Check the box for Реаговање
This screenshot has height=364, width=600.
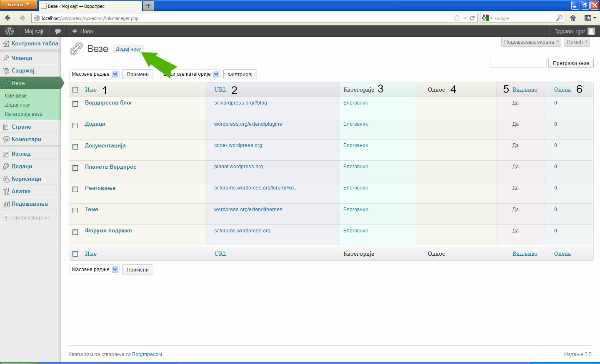[75, 189]
